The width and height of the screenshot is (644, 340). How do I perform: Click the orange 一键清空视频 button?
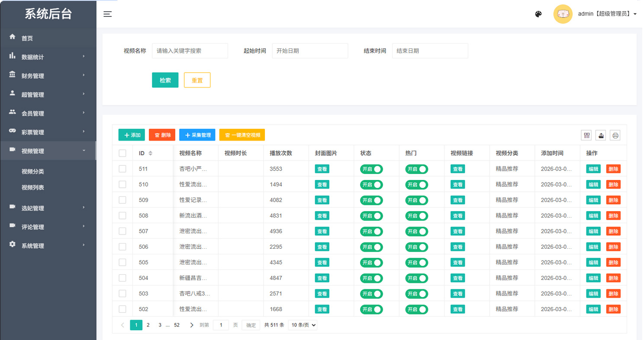pos(242,135)
